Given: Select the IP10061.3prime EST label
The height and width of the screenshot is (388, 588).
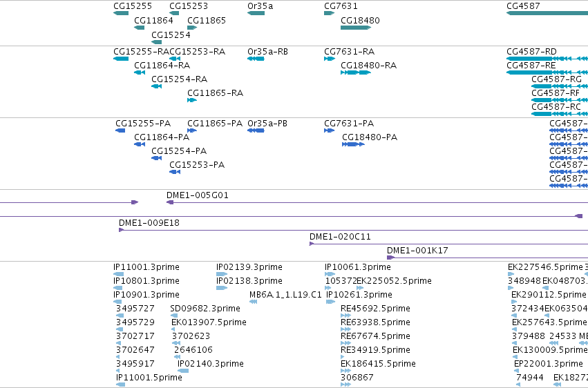Looking at the screenshot, I should pos(358,267).
